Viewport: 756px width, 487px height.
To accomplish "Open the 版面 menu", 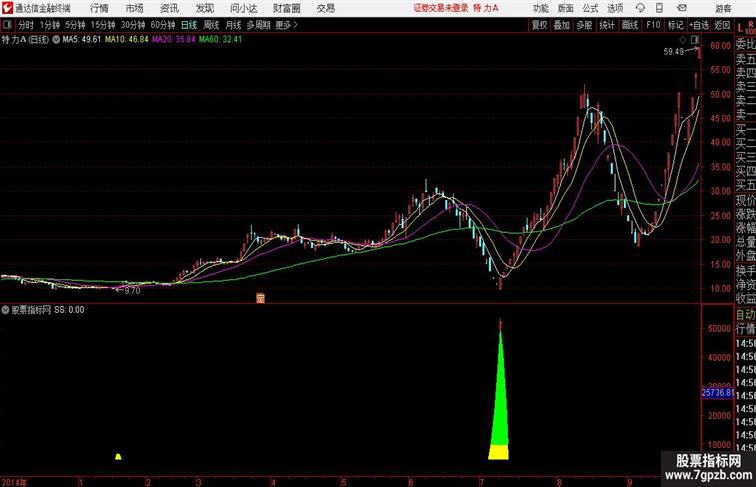I will [566, 8].
